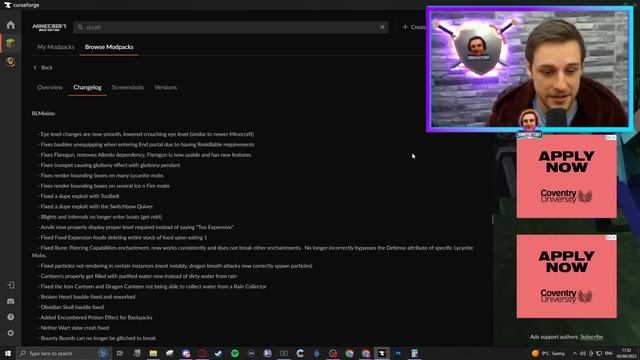Switch to the My Modpacks tab
Image resolution: width=640 pixels, height=360 pixels.
coord(56,47)
